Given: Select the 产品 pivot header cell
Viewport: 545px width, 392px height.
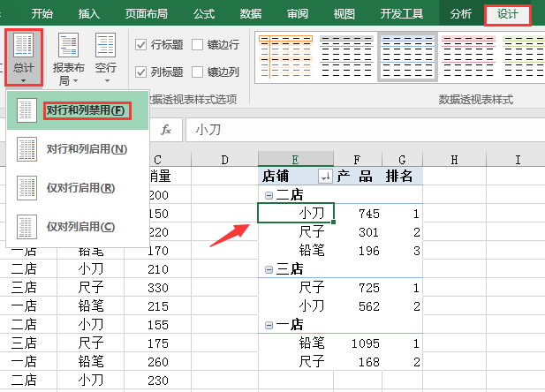Looking at the screenshot, I should coord(358,176).
